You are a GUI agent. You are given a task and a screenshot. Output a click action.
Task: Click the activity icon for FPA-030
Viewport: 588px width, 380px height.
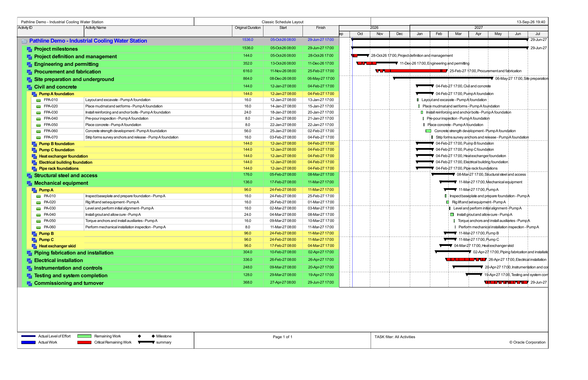pyautogui.click(x=38, y=113)
